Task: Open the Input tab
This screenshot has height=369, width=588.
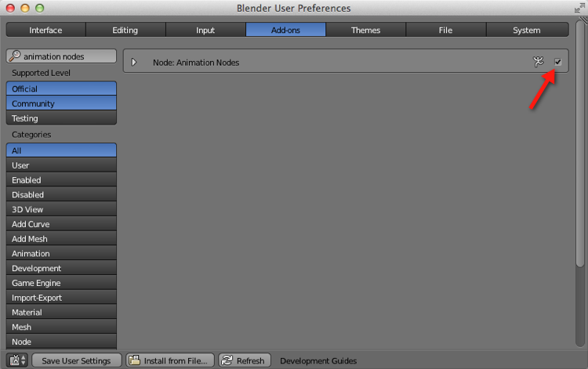Action: (205, 30)
